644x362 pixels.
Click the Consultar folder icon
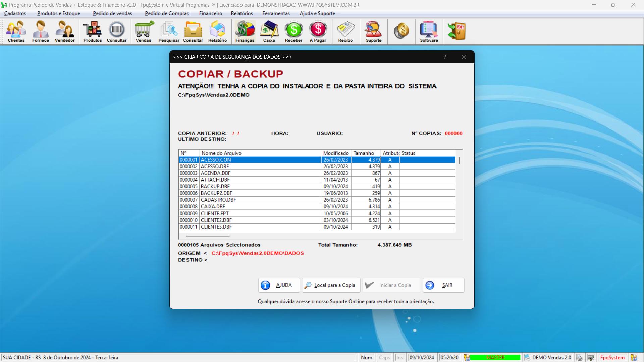[193, 32]
